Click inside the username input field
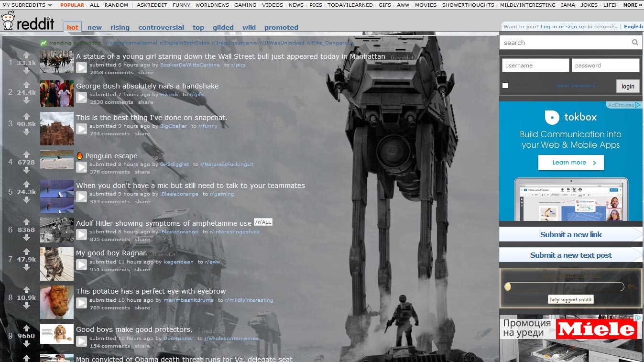Image resolution: width=644 pixels, height=362 pixels. (x=535, y=65)
